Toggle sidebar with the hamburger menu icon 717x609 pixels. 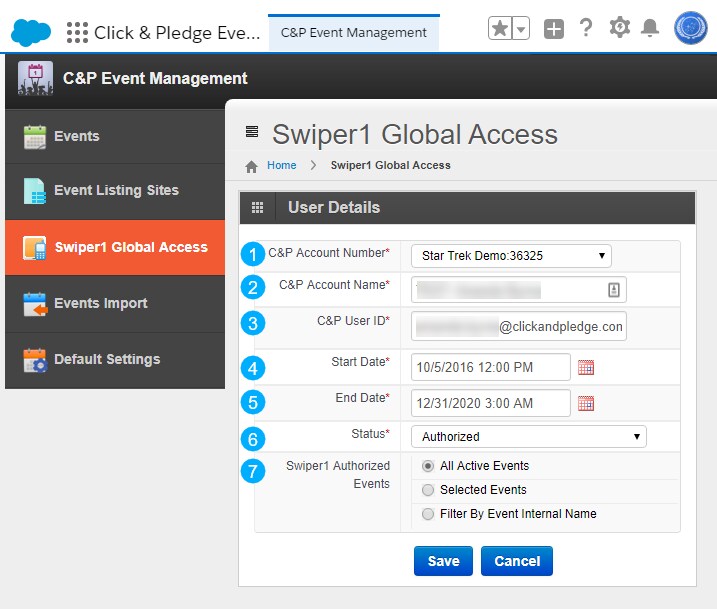click(252, 131)
